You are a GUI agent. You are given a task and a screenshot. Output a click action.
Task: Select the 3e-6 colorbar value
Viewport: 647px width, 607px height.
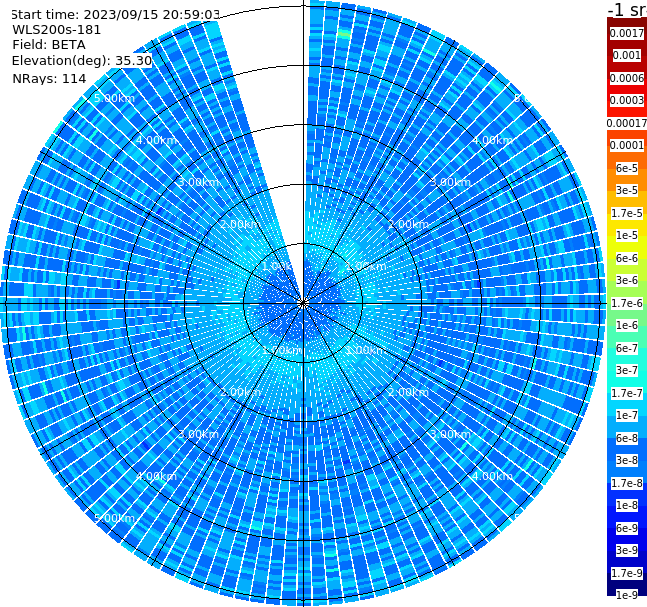click(627, 280)
